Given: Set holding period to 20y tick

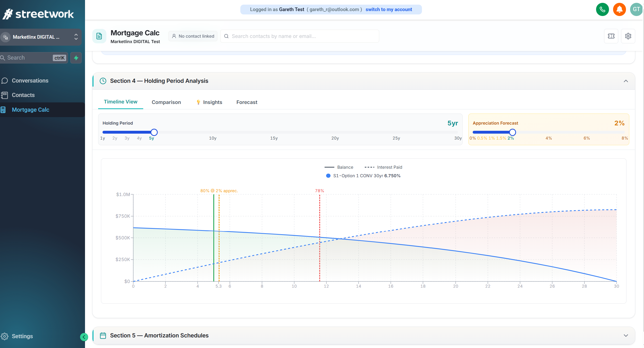Looking at the screenshot, I should coord(335,138).
